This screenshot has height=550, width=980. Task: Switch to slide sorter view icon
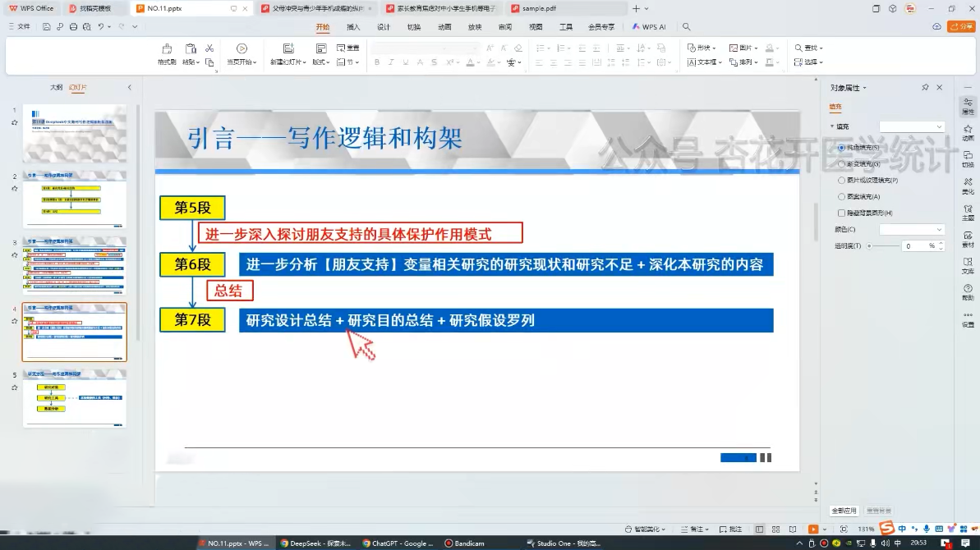coord(775,529)
